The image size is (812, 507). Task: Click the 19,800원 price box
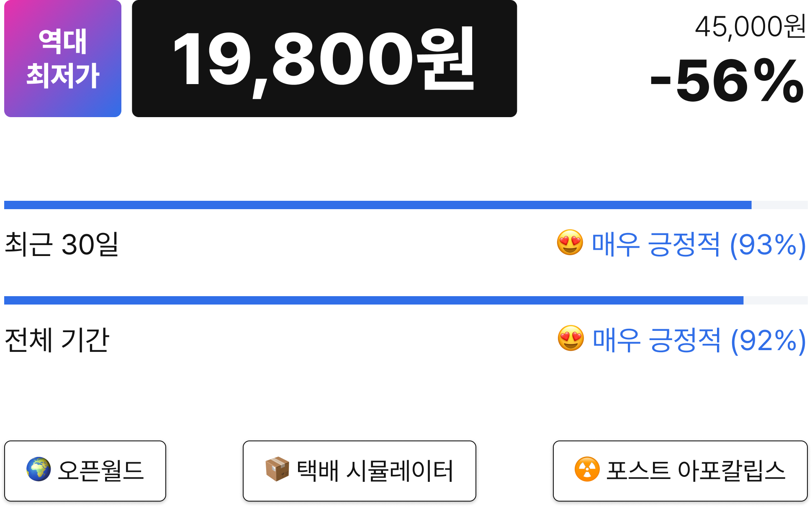coord(324,59)
